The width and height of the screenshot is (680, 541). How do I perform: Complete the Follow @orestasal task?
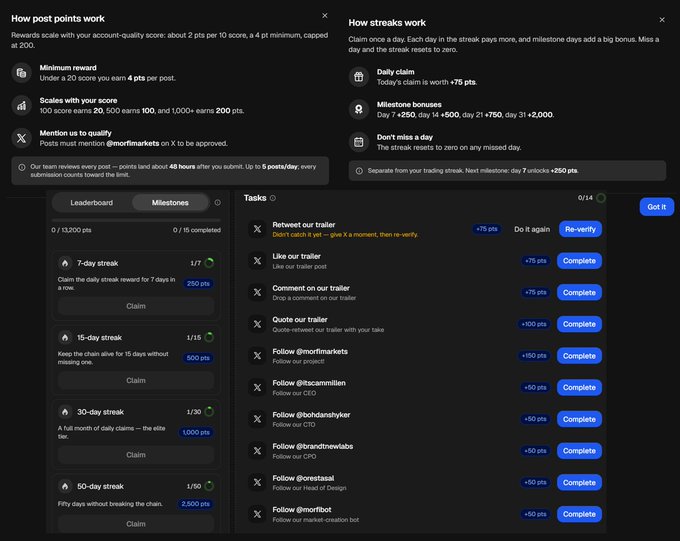coord(579,482)
